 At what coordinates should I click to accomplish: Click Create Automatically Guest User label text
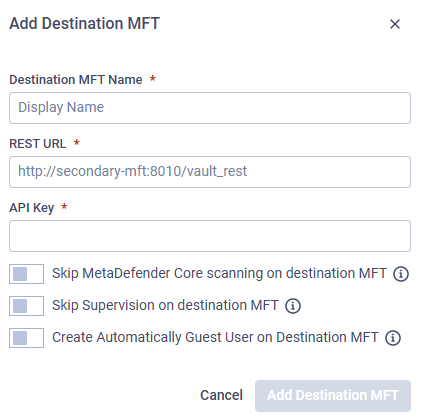click(215, 337)
